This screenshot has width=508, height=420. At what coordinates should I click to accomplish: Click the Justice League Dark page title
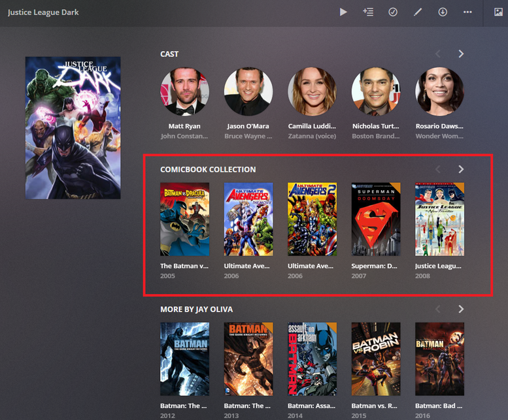pyautogui.click(x=43, y=12)
